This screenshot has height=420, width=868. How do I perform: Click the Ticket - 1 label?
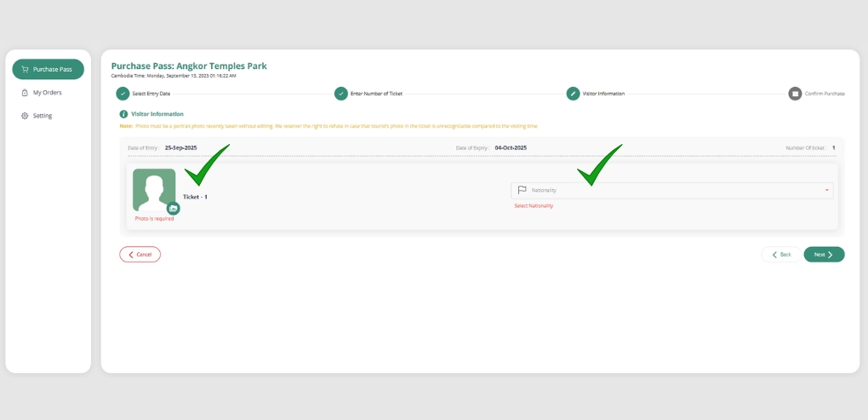(x=195, y=197)
